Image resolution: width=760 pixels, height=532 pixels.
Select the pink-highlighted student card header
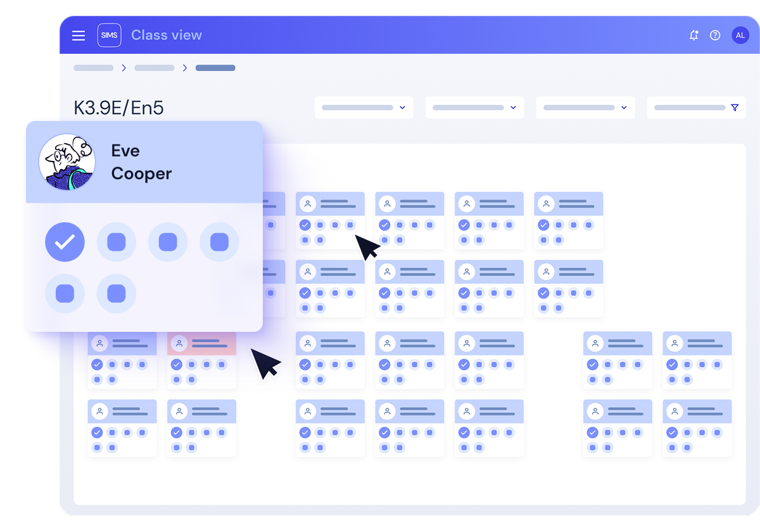click(x=209, y=343)
